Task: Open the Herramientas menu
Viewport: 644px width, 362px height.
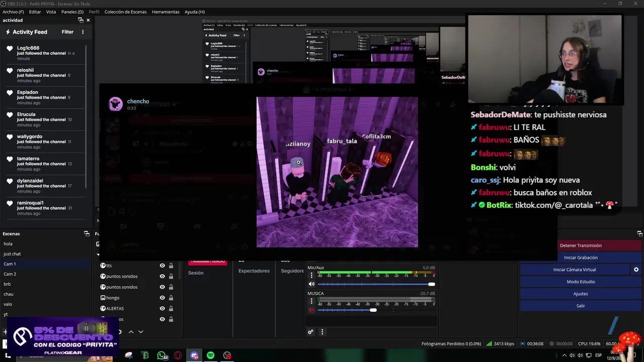Action: click(x=166, y=12)
